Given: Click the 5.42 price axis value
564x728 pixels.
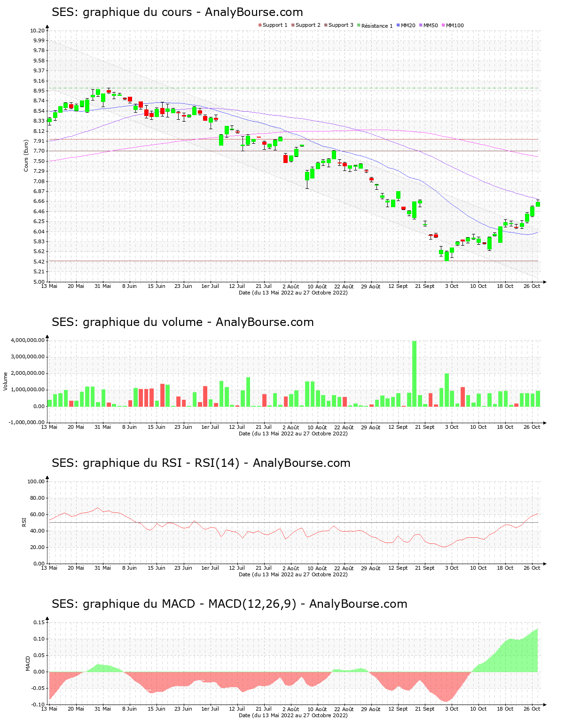Looking at the screenshot, I should click(x=39, y=262).
